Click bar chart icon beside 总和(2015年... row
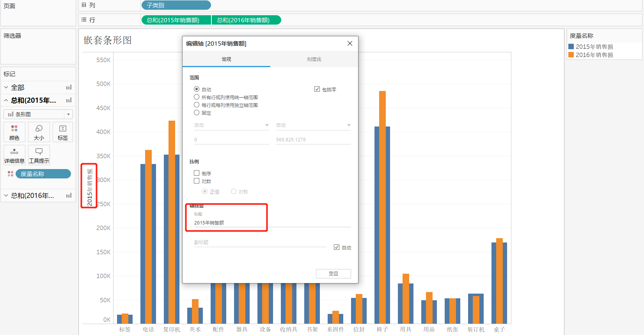 pyautogui.click(x=69, y=100)
